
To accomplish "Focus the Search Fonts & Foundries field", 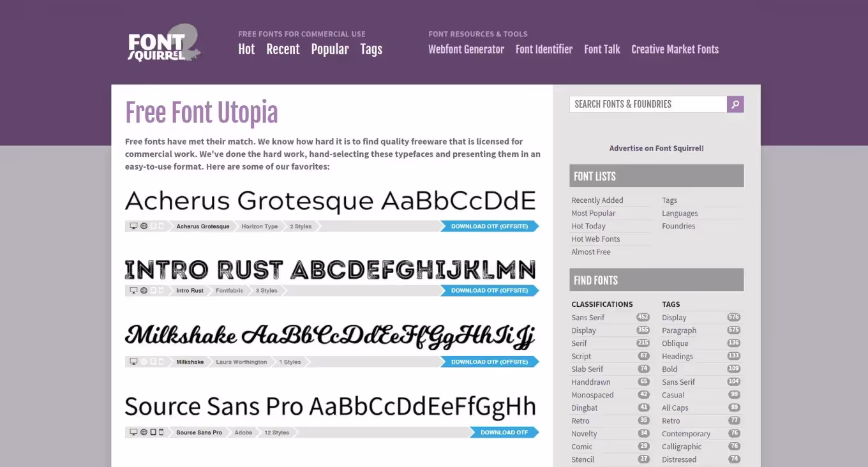I will pos(647,104).
